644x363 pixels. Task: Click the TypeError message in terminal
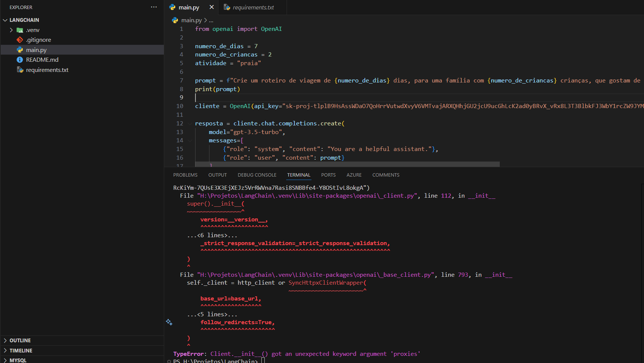(297, 354)
